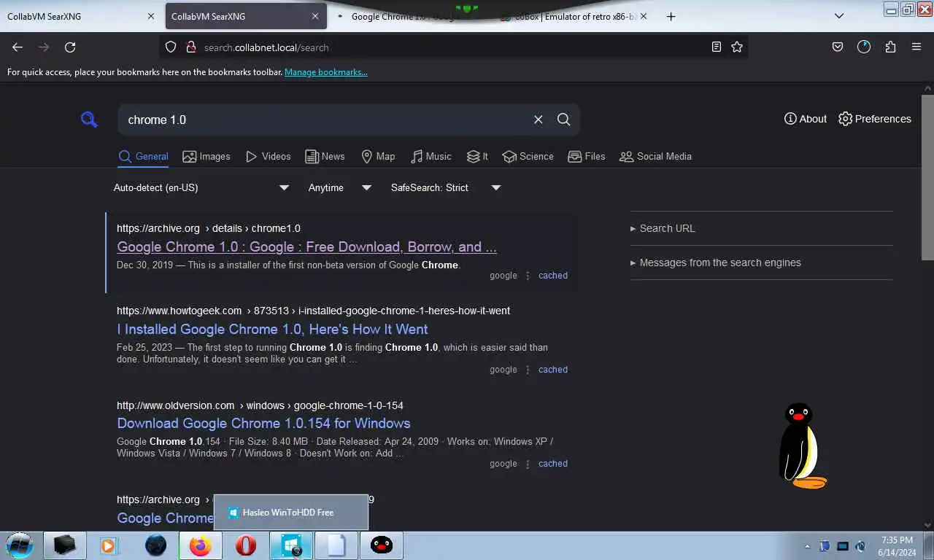This screenshot has height=560, width=934.
Task: Switch to Science category
Action: 528,156
